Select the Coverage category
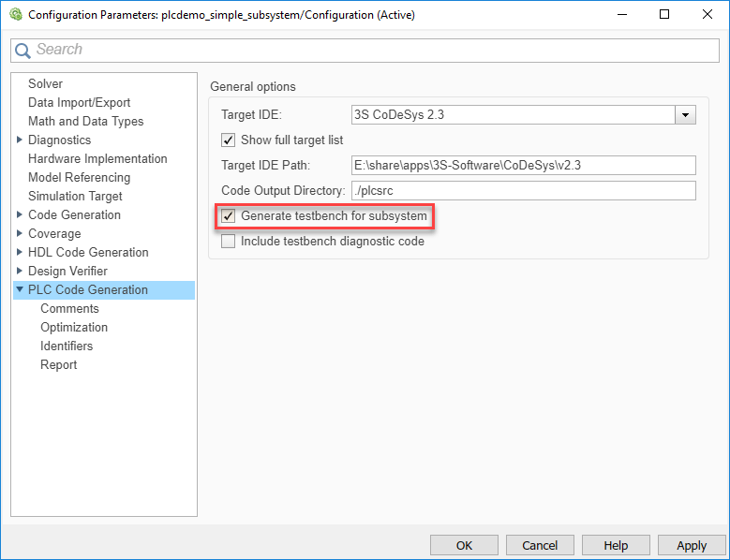This screenshot has height=560, width=730. pos(54,233)
